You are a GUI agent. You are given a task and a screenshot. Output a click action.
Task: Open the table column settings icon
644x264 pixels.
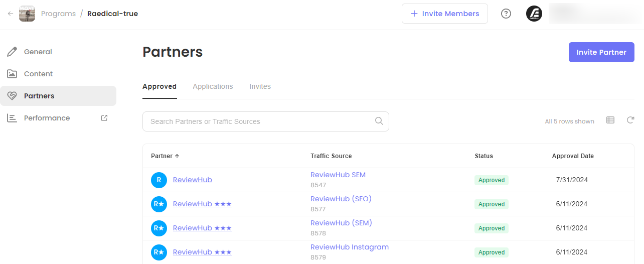click(610, 120)
